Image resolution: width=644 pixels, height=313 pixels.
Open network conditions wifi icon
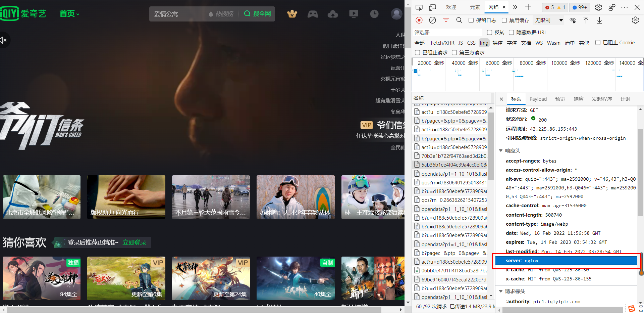[x=573, y=20]
